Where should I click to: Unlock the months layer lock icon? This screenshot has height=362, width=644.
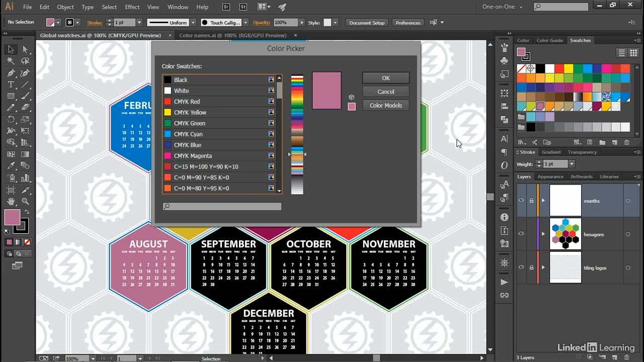click(x=531, y=201)
